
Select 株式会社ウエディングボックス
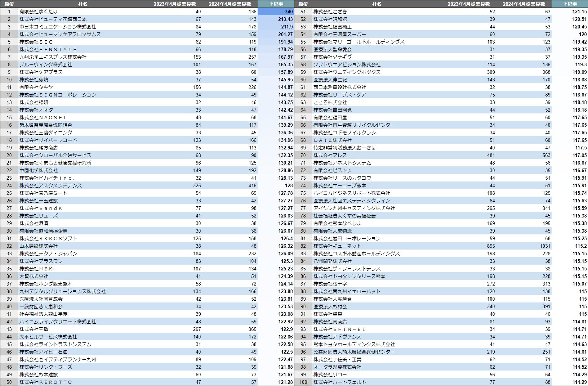click(x=347, y=72)
